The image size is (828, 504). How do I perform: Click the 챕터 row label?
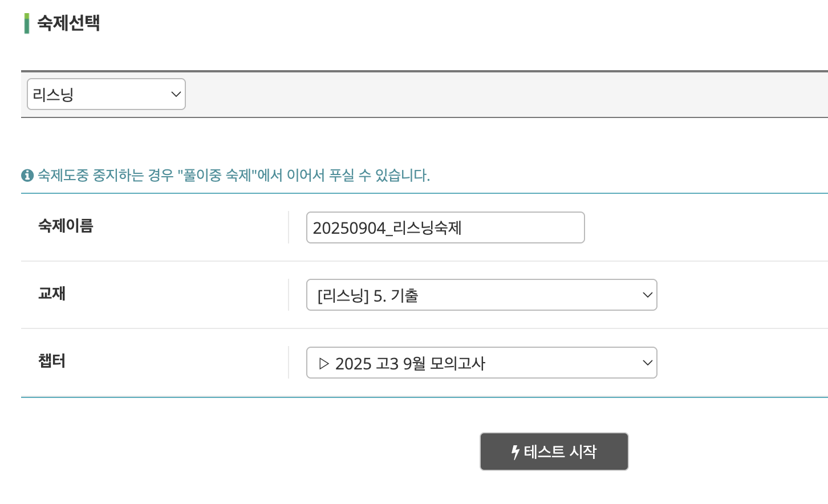pyautogui.click(x=52, y=361)
